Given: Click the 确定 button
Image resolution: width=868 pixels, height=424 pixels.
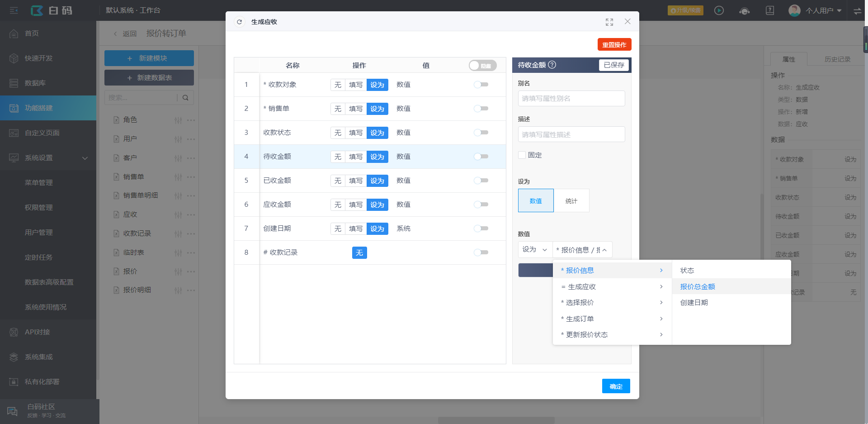Looking at the screenshot, I should coord(616,386).
